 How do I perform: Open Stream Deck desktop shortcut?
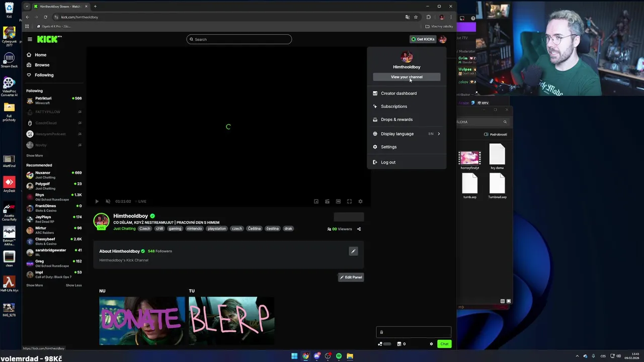click(9, 60)
